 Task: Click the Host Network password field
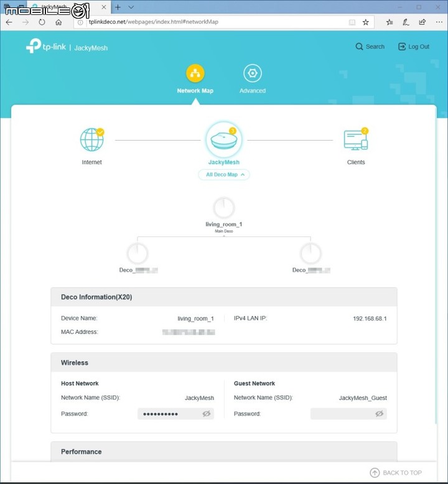[x=175, y=414]
